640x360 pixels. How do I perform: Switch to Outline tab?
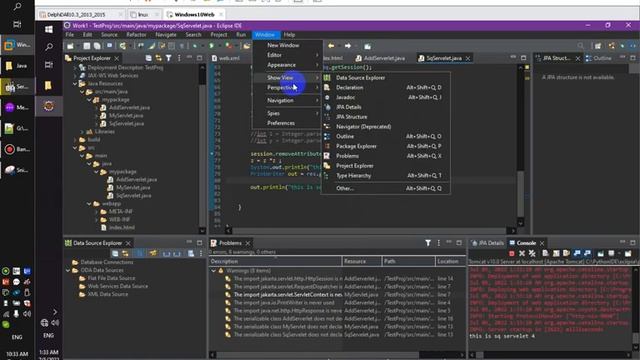point(599,58)
